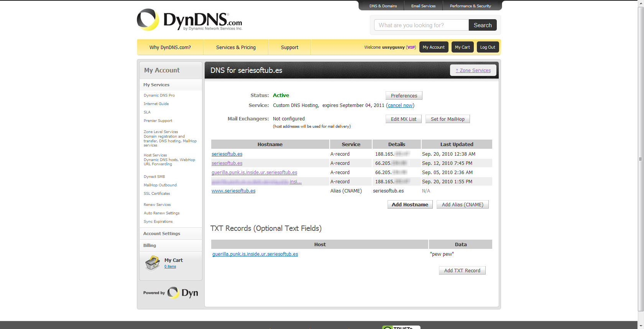Click the Set for MailHop button
Viewport: 644px width, 329px height.
point(448,119)
